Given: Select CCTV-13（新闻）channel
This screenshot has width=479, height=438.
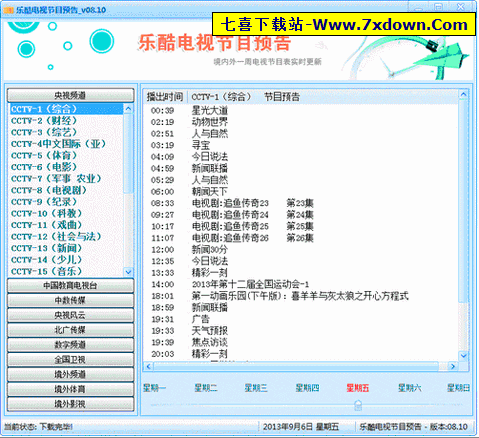Looking at the screenshot, I should point(66,248).
